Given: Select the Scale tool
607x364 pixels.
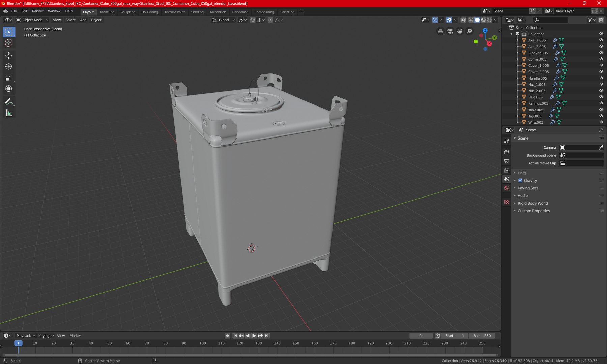Looking at the screenshot, I should coord(9,78).
